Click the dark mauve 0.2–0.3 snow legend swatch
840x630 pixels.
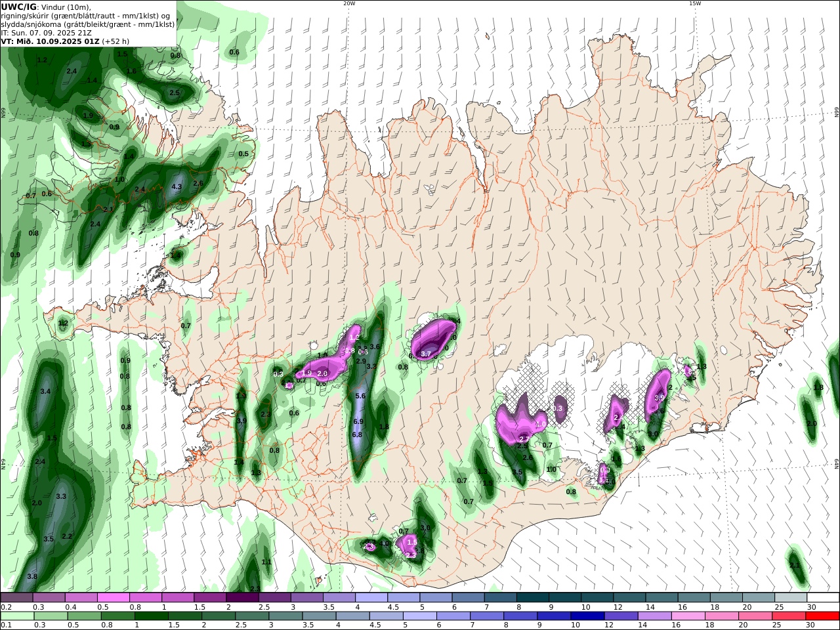[x=16, y=598]
